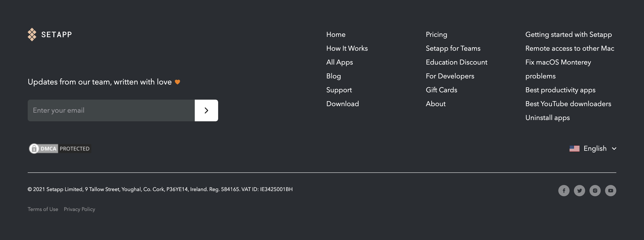
Task: Click the American flag icon
Action: point(574,148)
